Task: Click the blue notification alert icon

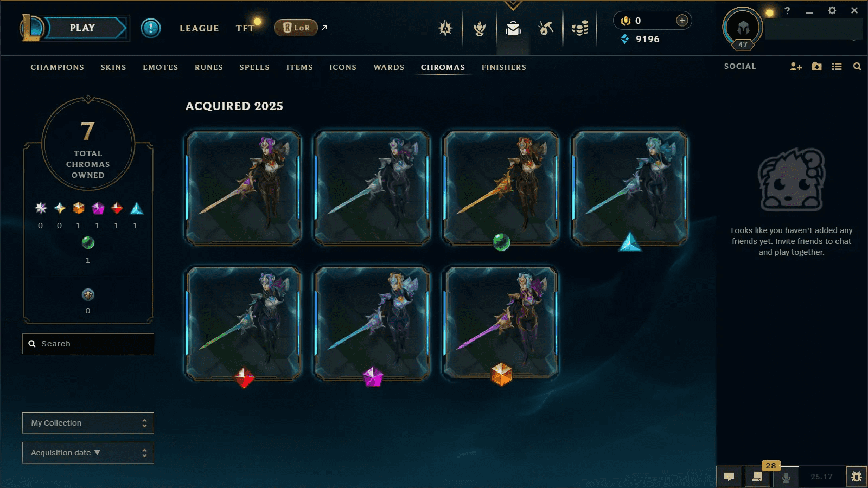Action: [151, 28]
